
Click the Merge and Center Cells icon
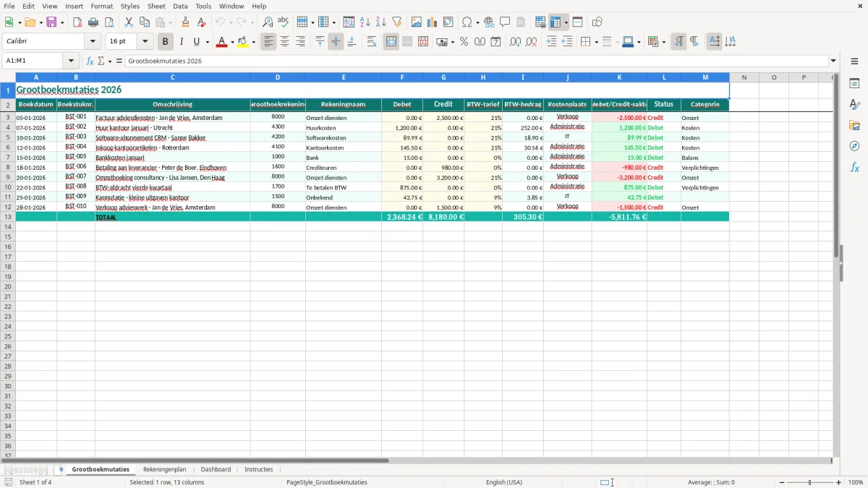[x=391, y=42]
